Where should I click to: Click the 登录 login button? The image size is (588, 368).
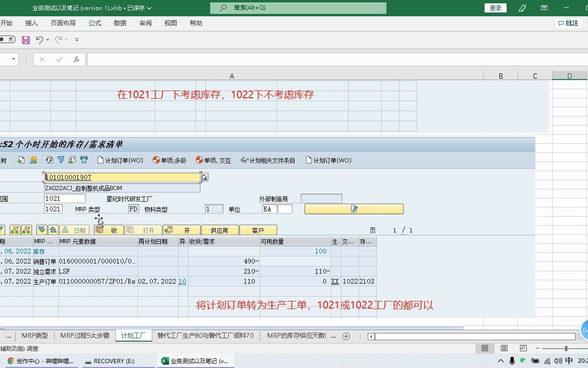point(496,8)
